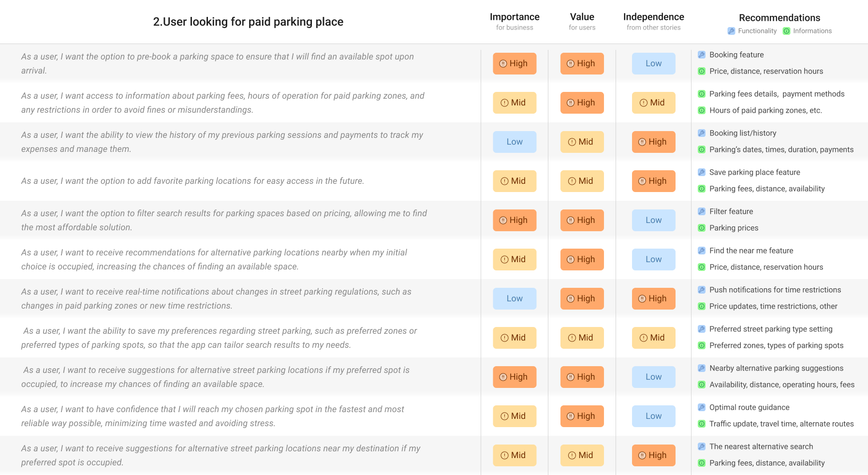Click the wrench icon beside Optimal route guidance
868x475 pixels.
[702, 407]
